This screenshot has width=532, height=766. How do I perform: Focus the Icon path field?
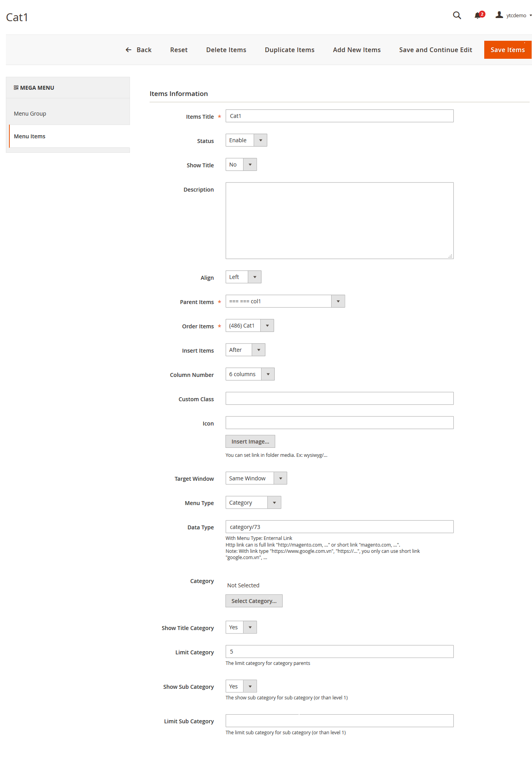pos(339,423)
